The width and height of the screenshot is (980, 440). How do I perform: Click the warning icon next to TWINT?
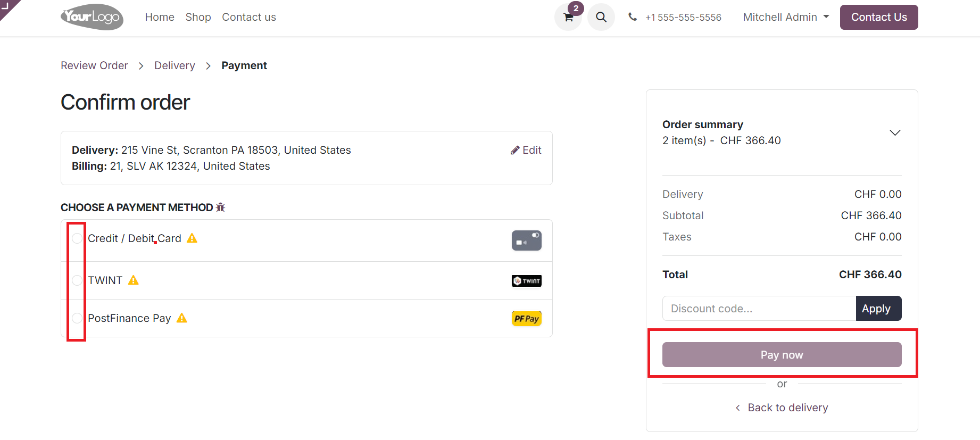(134, 280)
